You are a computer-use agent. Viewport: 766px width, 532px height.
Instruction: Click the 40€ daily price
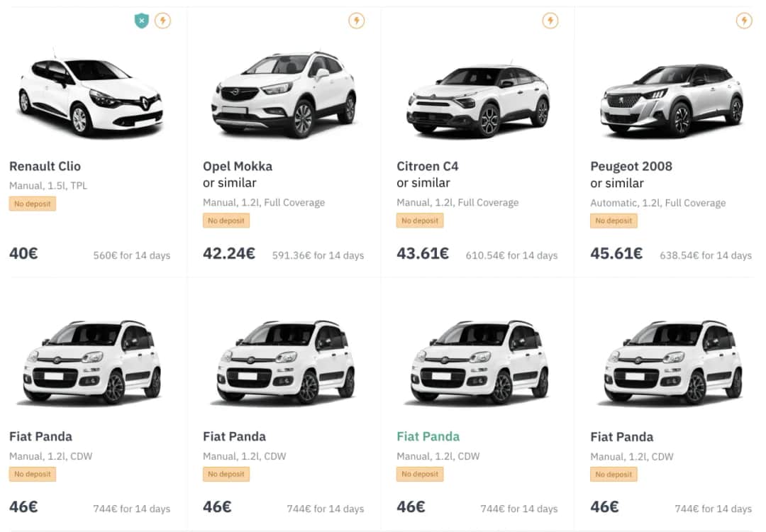point(23,253)
